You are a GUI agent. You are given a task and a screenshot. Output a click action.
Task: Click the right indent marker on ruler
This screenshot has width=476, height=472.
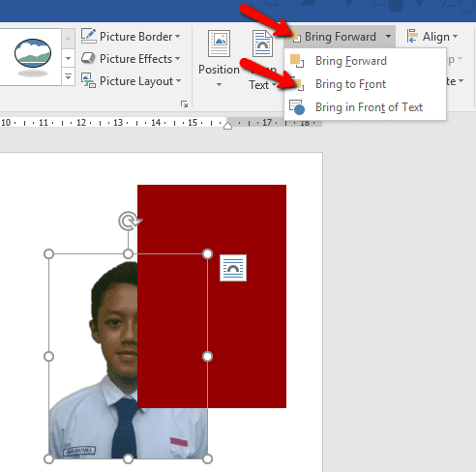click(x=228, y=125)
